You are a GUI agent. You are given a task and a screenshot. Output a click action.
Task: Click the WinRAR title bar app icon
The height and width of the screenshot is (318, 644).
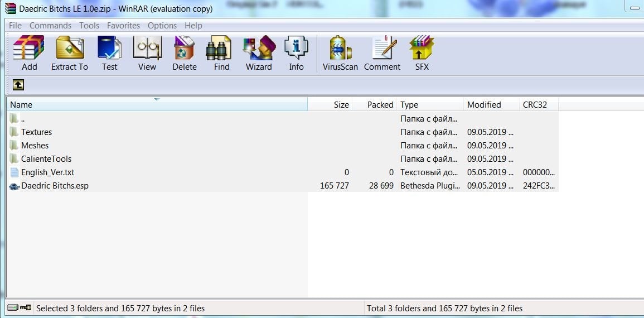(11, 8)
